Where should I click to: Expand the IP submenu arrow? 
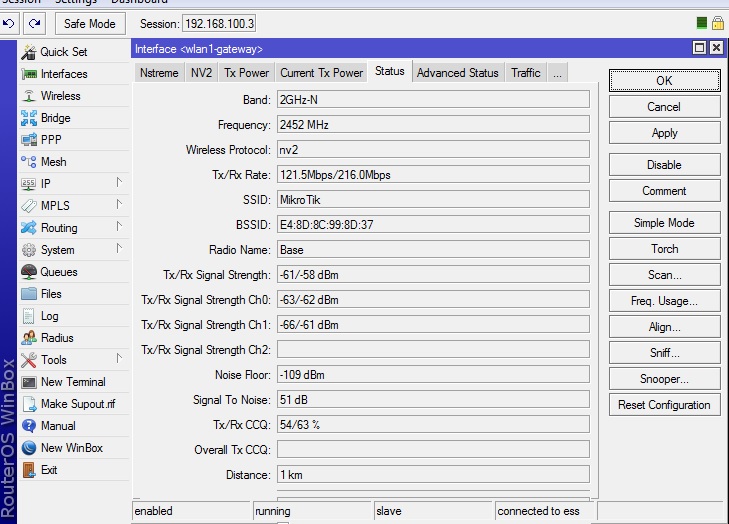(x=119, y=183)
